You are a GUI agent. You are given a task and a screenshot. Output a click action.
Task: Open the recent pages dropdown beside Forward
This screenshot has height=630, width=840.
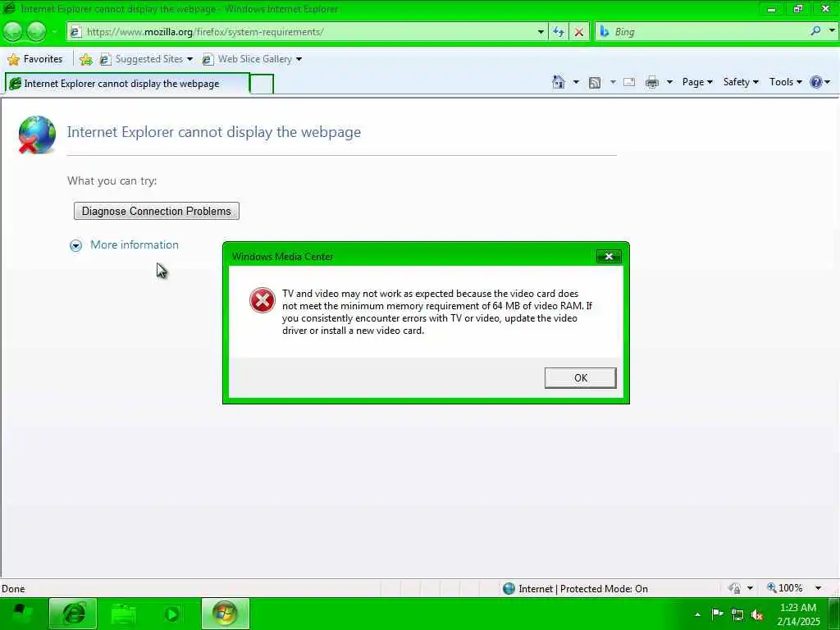point(54,32)
